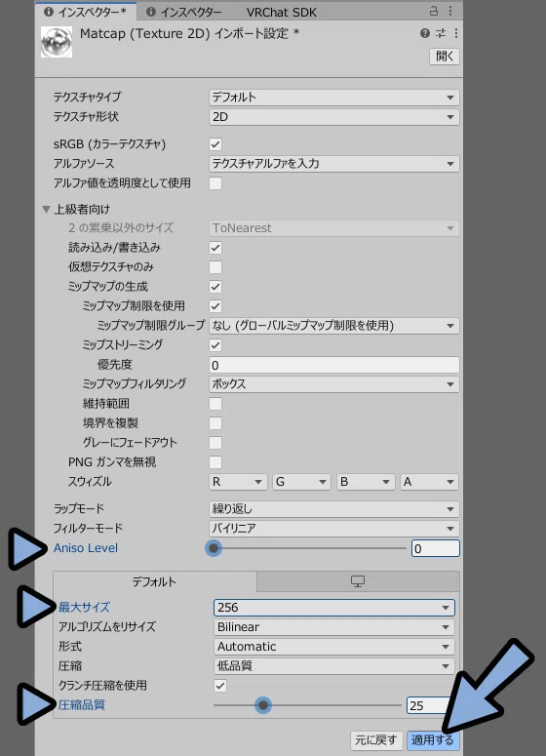The width and height of the screenshot is (546, 756).
Task: Enable the 境界を複製 checkbox
Action: [215, 423]
